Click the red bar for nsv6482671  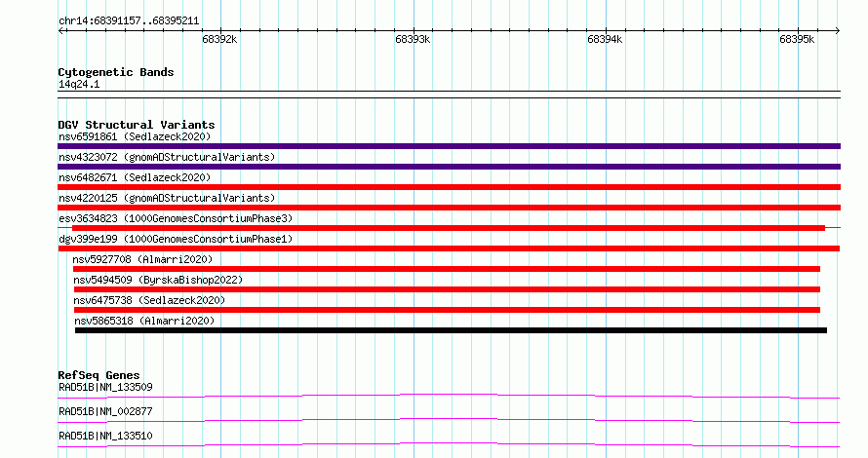pyautogui.click(x=449, y=187)
